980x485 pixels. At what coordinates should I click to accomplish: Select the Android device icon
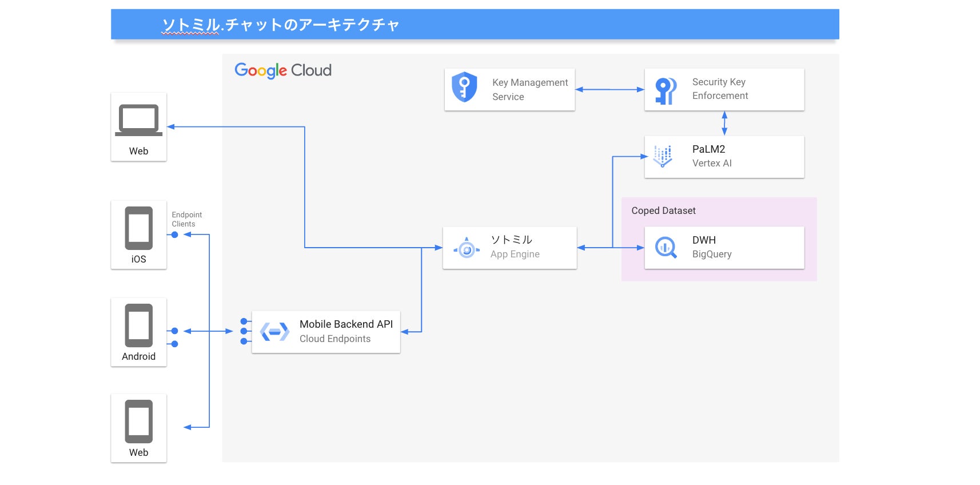tap(139, 325)
